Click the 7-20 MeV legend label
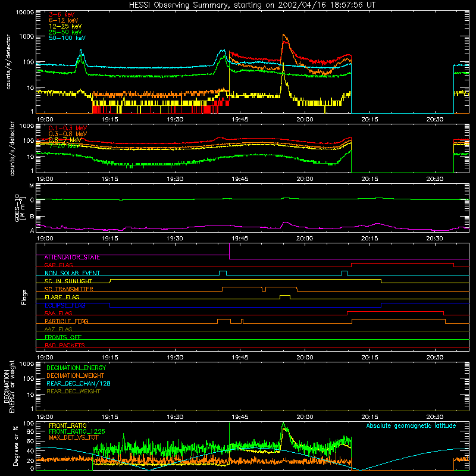The image size is (476, 476). pos(64,146)
